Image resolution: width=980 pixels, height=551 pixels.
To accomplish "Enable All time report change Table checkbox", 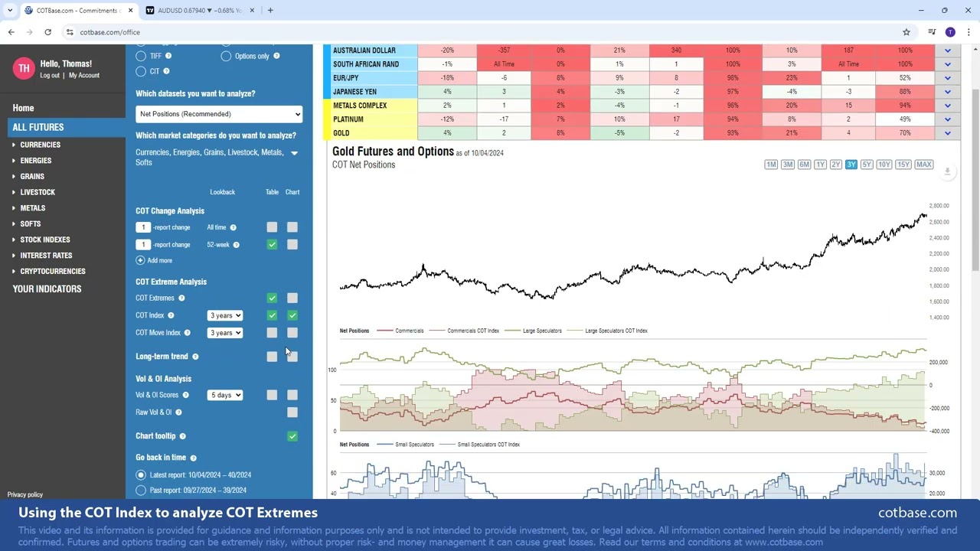I will (272, 227).
